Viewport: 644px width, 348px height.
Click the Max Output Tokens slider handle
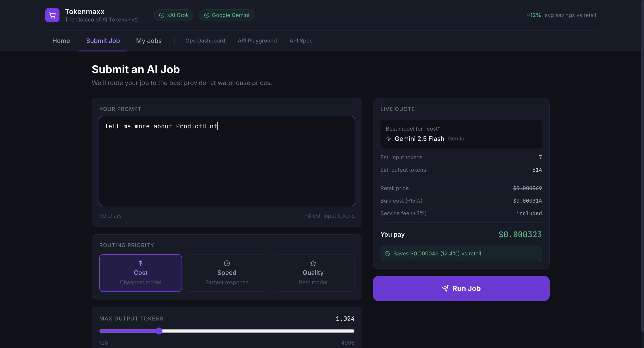coord(159,331)
